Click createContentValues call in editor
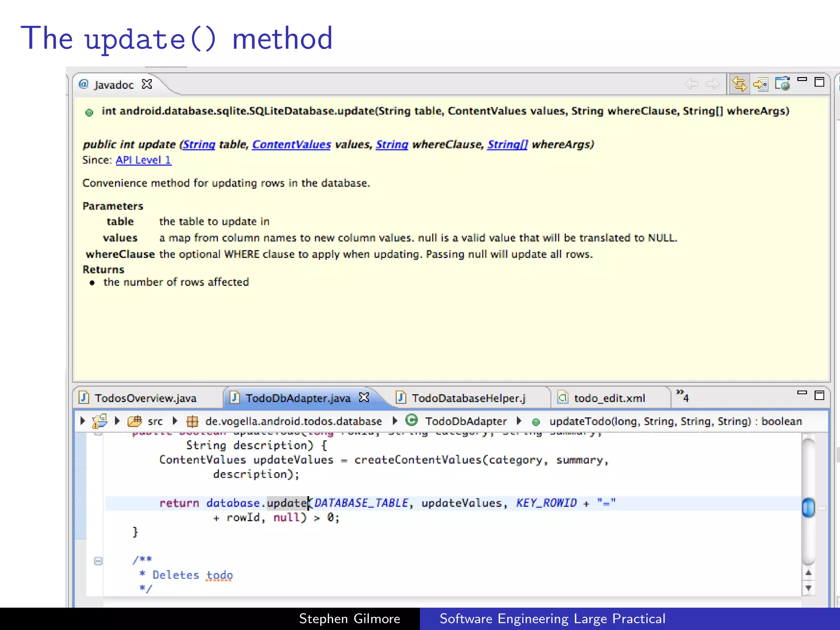 (418, 460)
